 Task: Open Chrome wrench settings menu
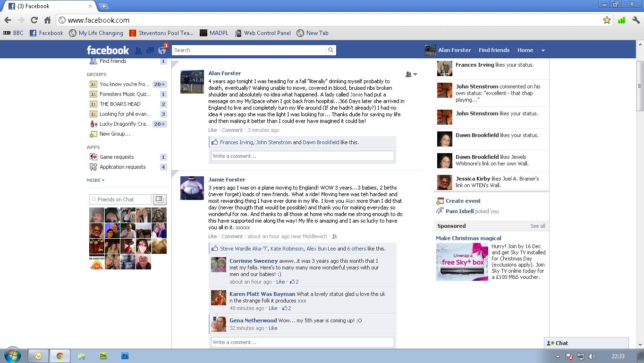click(x=636, y=20)
